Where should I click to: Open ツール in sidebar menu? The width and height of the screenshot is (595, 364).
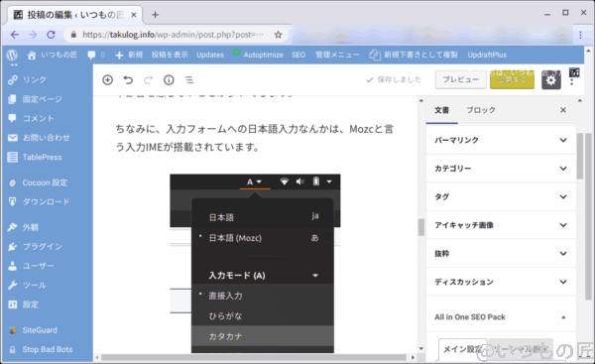click(x=28, y=285)
